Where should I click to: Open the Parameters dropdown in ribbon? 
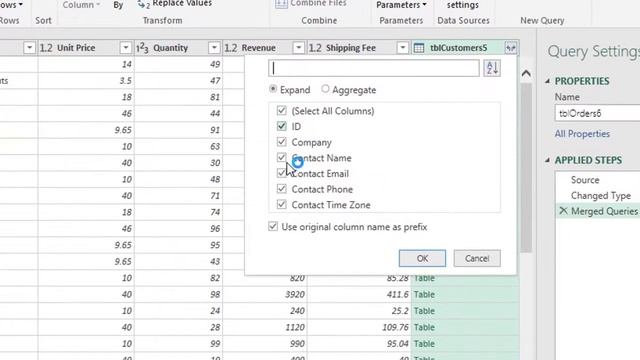click(x=401, y=5)
